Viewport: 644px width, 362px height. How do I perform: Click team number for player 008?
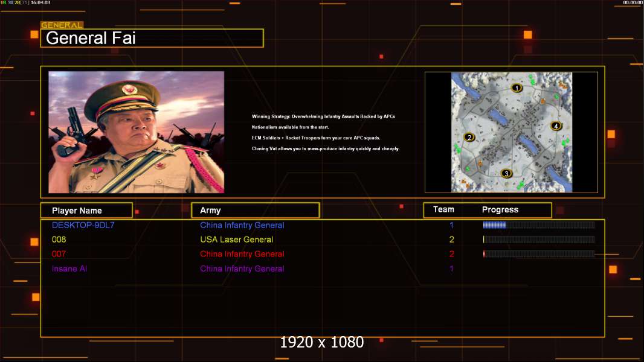(x=451, y=240)
